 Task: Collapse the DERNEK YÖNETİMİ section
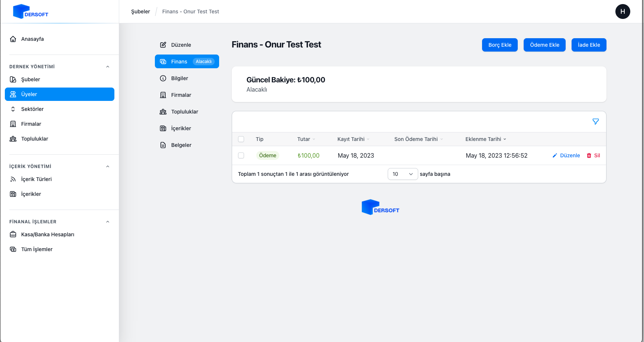click(108, 66)
